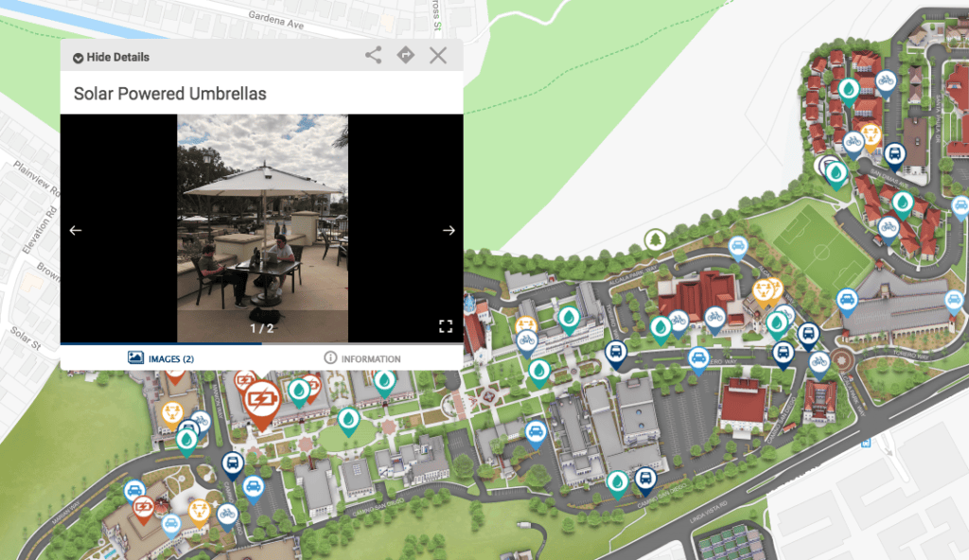The width and height of the screenshot is (969, 560).
Task: Show the next image with right arrow
Action: [449, 230]
